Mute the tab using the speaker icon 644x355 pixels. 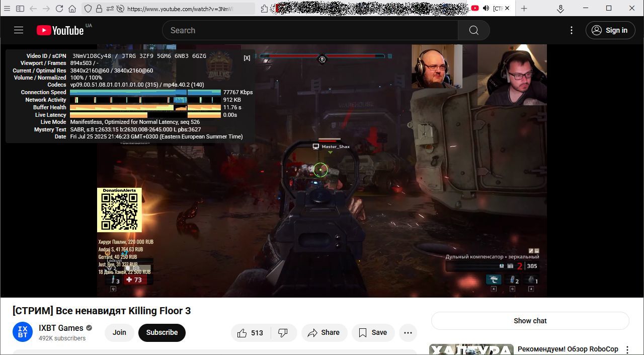(x=486, y=8)
